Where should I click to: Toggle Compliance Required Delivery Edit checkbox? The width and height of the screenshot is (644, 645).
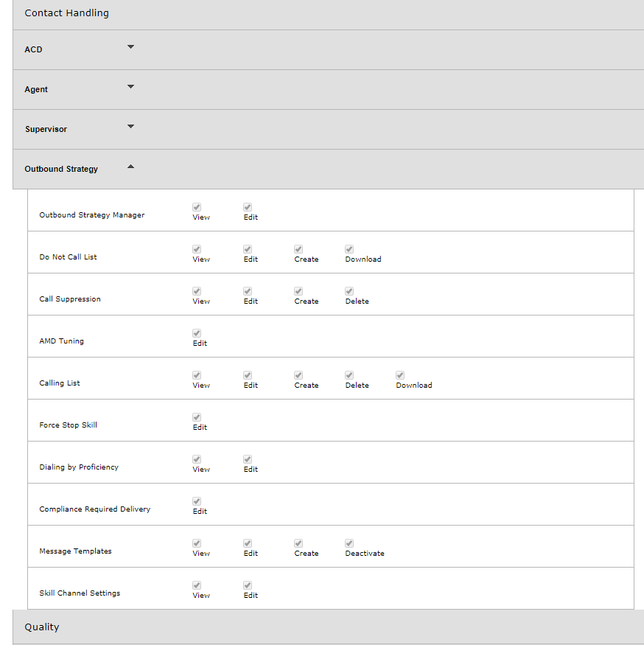(x=197, y=502)
